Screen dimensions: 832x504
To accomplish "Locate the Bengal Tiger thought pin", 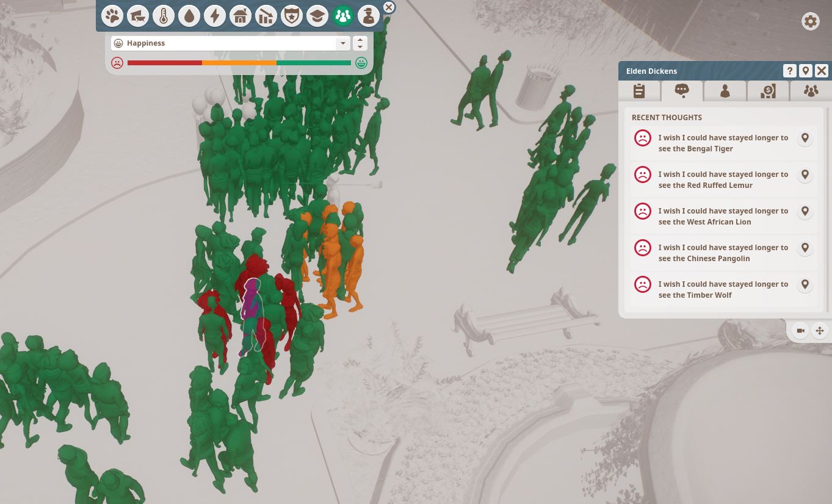I will tap(805, 139).
